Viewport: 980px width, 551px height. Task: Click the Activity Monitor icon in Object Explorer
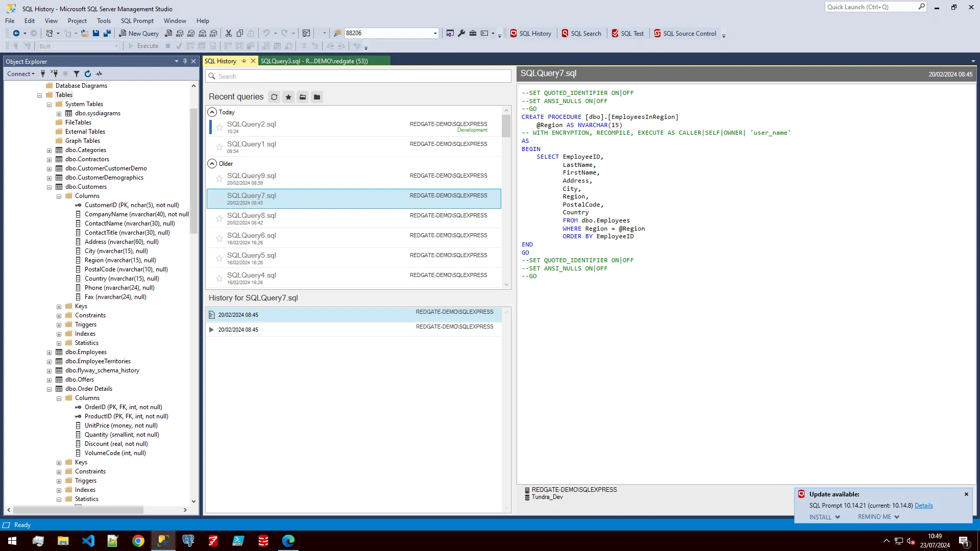99,74
